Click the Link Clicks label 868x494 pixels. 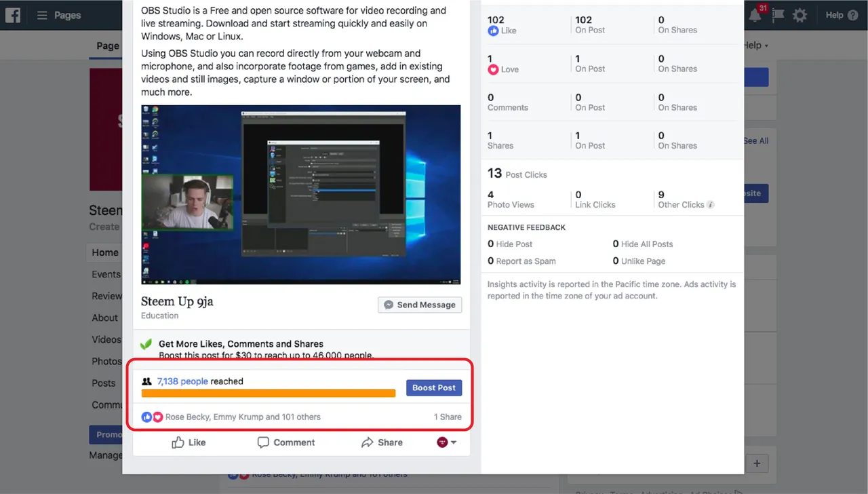(595, 205)
